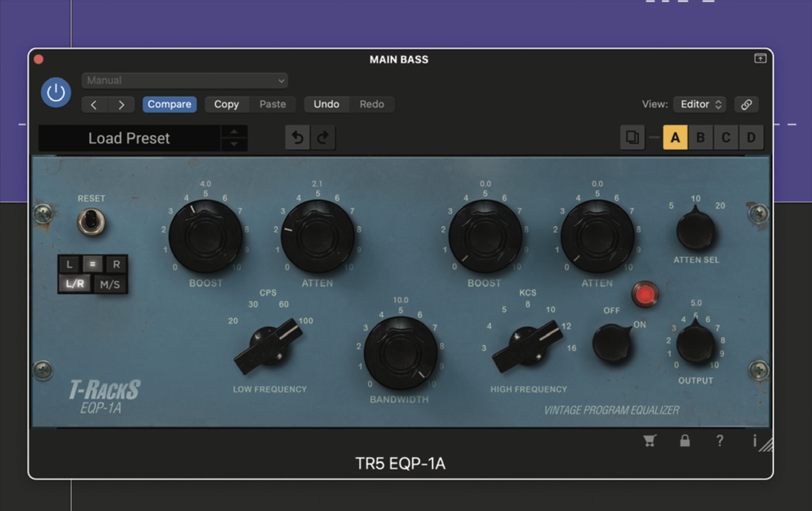Open the Manual preset dropdown
The width and height of the screenshot is (812, 511).
click(184, 80)
